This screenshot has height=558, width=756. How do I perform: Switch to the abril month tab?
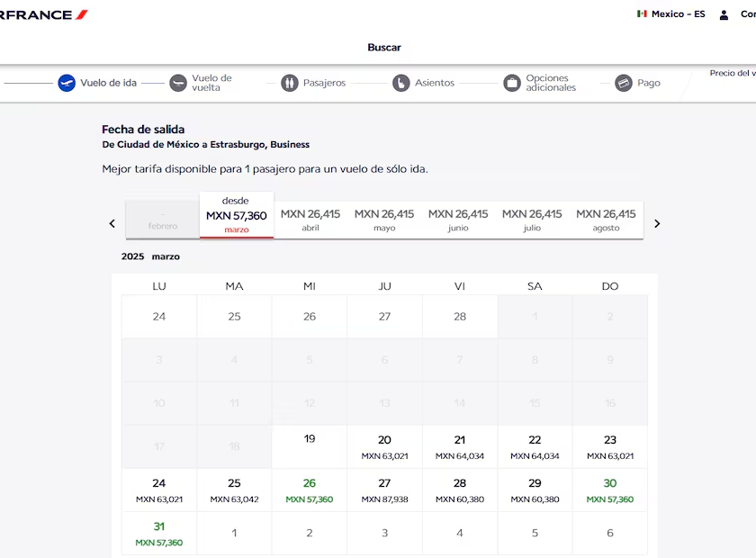[x=310, y=220]
